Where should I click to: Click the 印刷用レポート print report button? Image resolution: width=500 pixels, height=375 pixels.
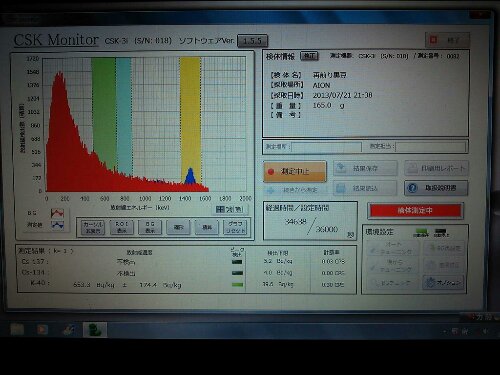point(436,169)
